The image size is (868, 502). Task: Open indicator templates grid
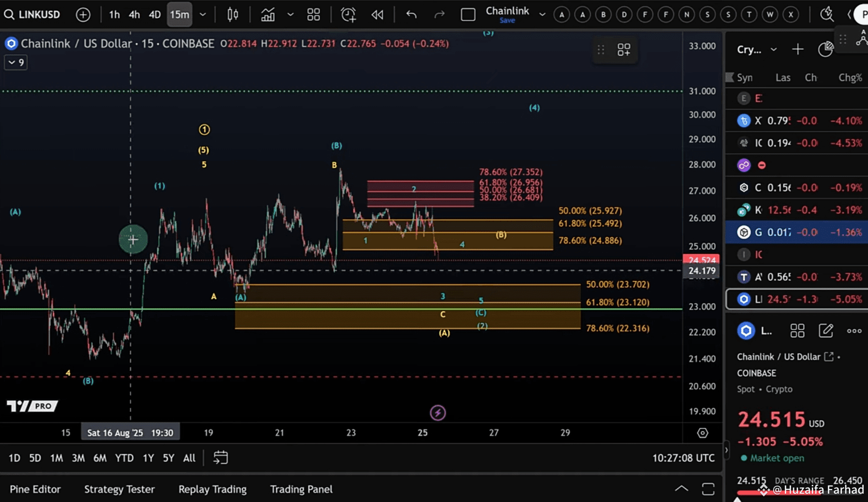click(314, 14)
